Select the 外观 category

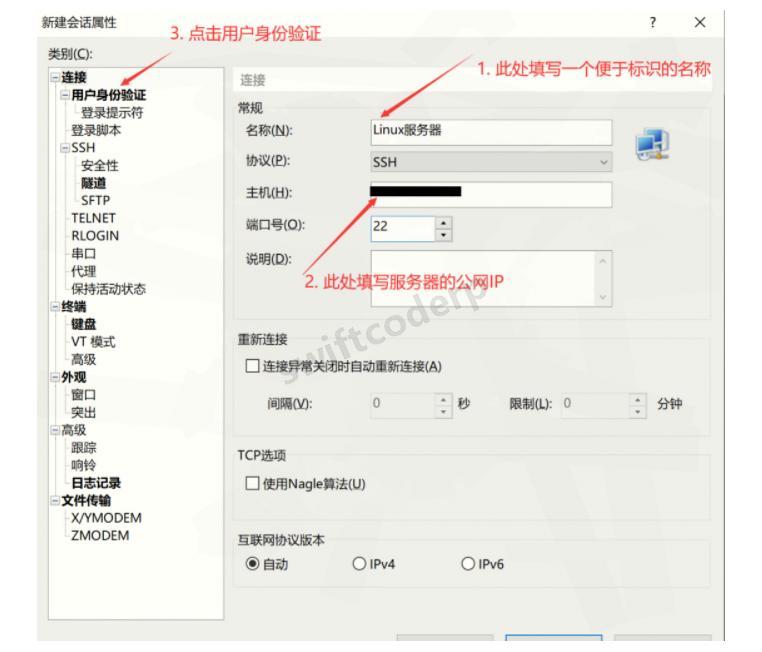click(73, 377)
